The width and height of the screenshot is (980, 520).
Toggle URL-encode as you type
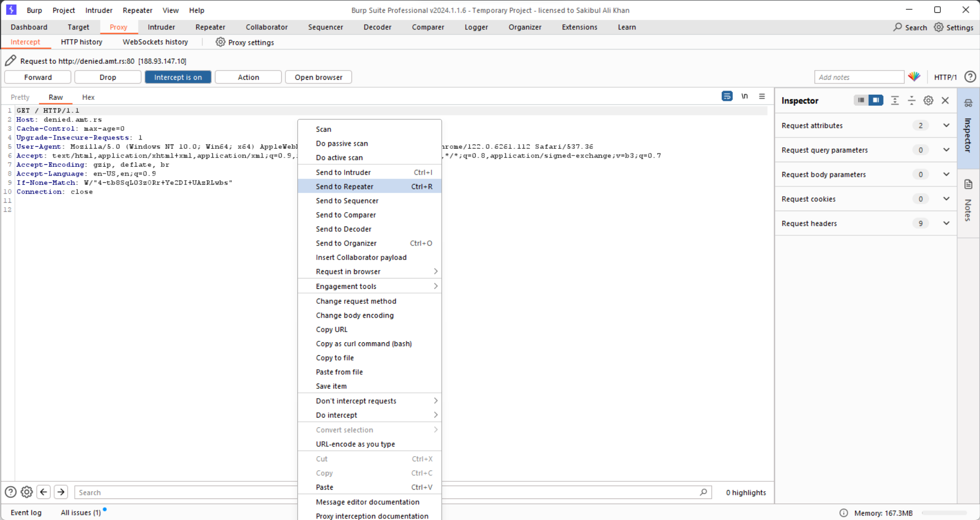click(369, 444)
